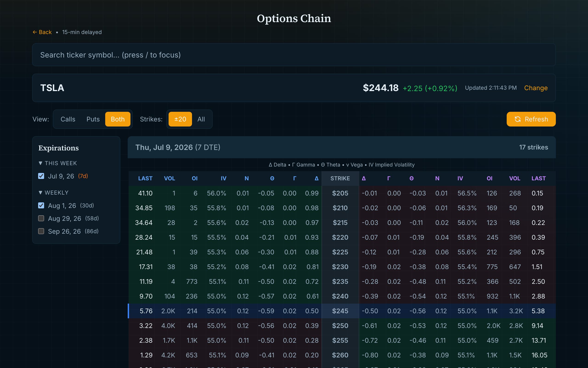Click the 17 strikes count label
Screen dimensions: 588x368
[534, 147]
